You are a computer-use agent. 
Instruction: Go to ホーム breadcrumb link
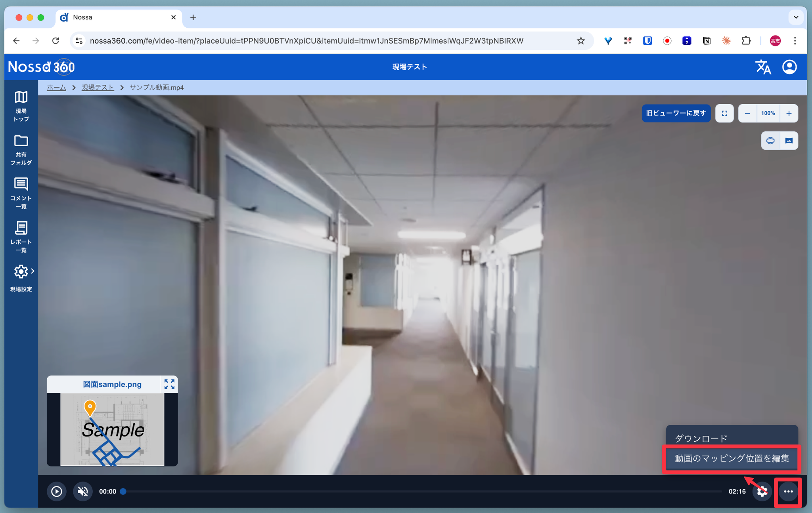56,88
